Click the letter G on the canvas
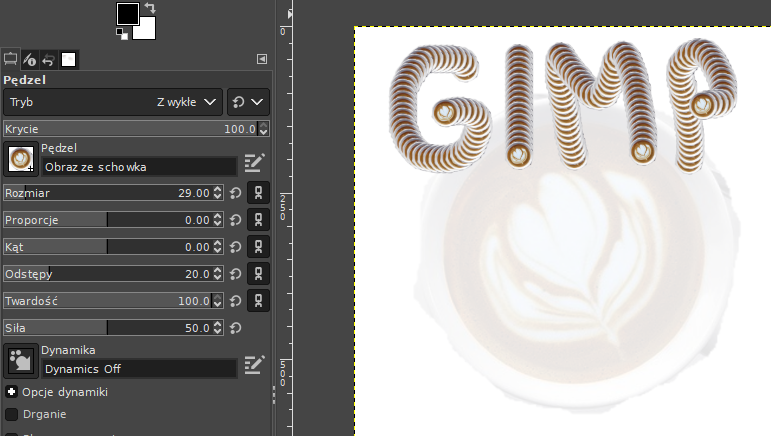Screen dimensions: 771x436 pyautogui.click(x=440, y=108)
